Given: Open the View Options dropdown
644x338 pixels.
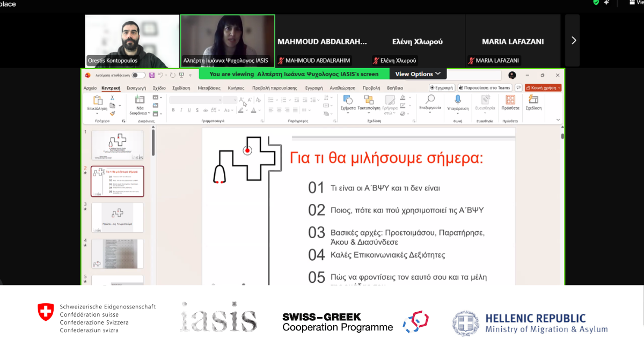Looking at the screenshot, I should (x=418, y=74).
